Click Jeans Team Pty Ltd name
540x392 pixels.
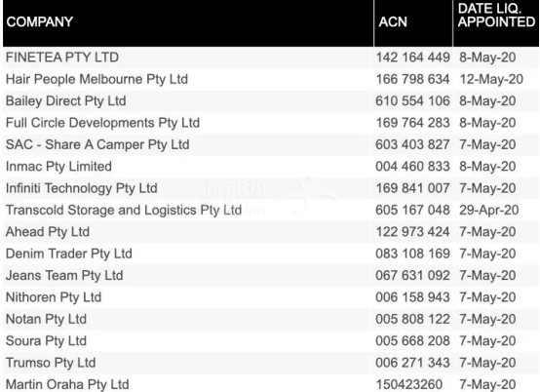64,276
